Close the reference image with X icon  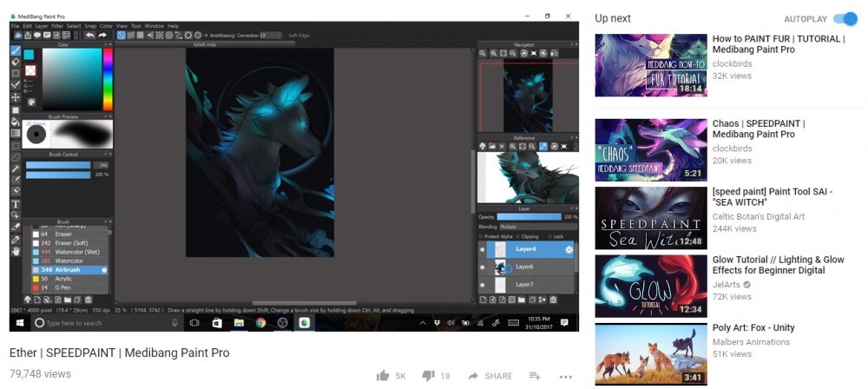502,146
